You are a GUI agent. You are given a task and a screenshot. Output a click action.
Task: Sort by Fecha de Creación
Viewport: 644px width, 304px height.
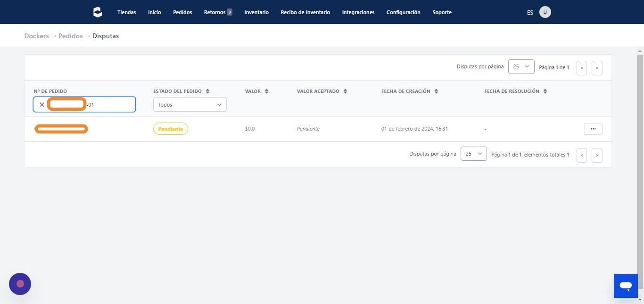click(x=436, y=91)
